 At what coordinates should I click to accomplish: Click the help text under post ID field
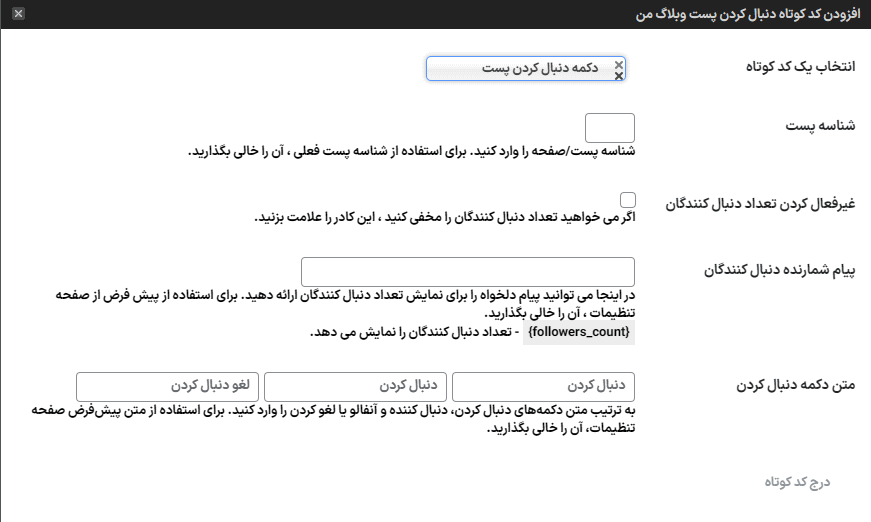(x=411, y=152)
